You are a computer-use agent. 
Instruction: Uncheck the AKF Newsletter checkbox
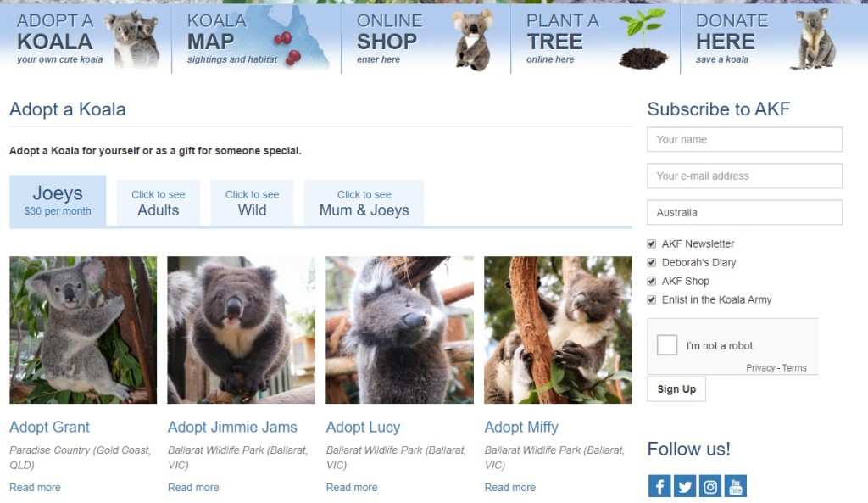coord(652,243)
